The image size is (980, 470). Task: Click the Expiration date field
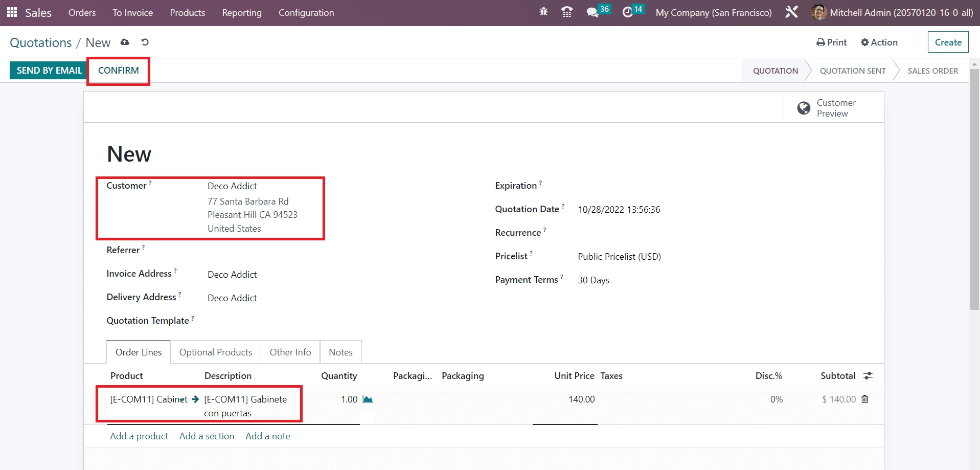click(x=665, y=186)
